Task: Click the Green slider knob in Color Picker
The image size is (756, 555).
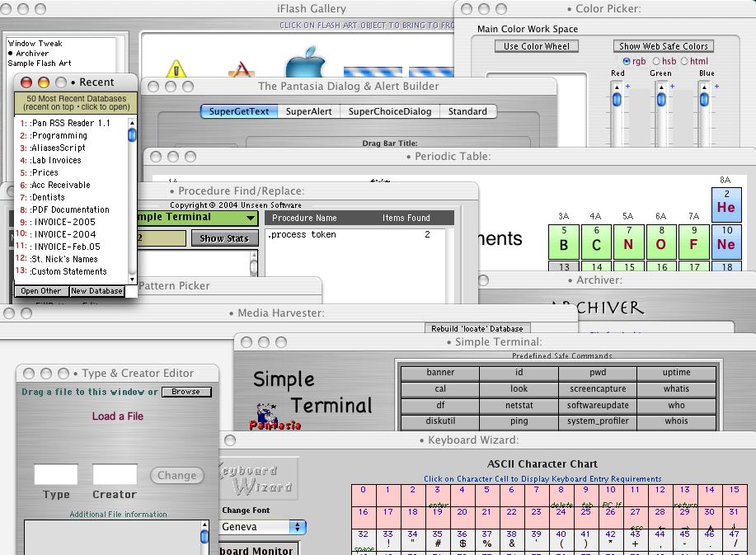Action: coord(661,99)
